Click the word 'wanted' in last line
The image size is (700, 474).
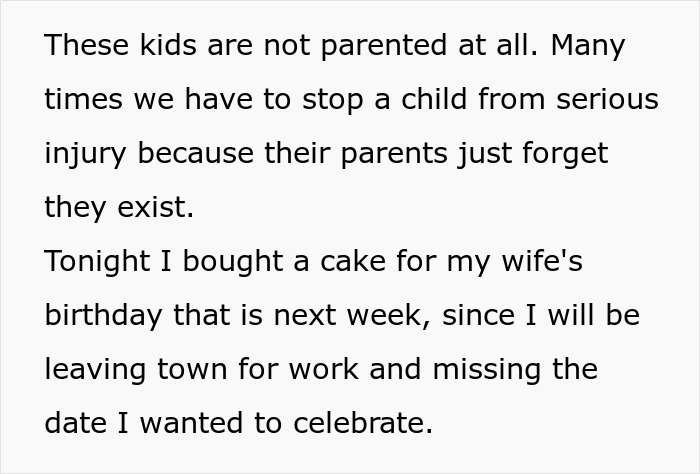point(190,424)
